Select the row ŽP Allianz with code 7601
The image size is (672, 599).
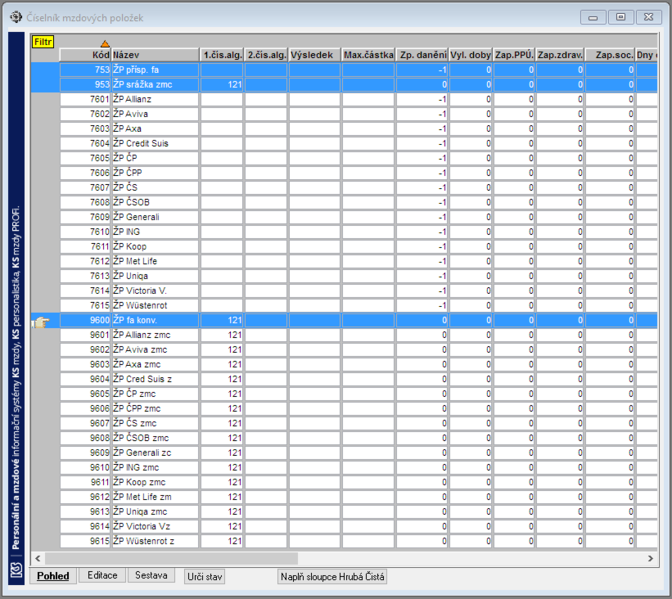(344, 99)
